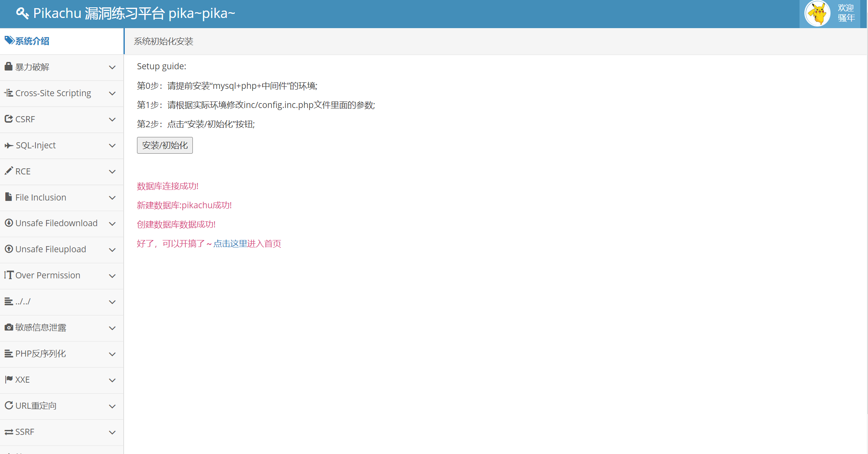Select the 敏感信息泄露 menu item

(62, 327)
